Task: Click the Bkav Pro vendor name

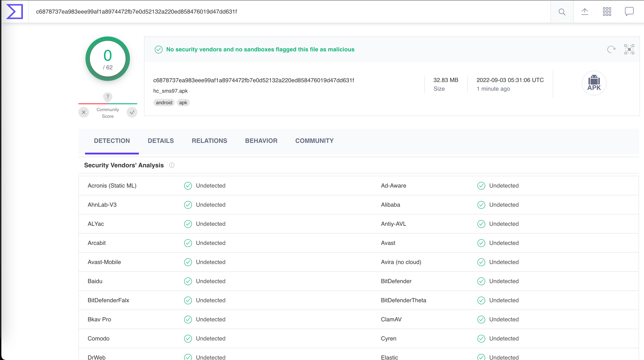Action: click(99, 320)
